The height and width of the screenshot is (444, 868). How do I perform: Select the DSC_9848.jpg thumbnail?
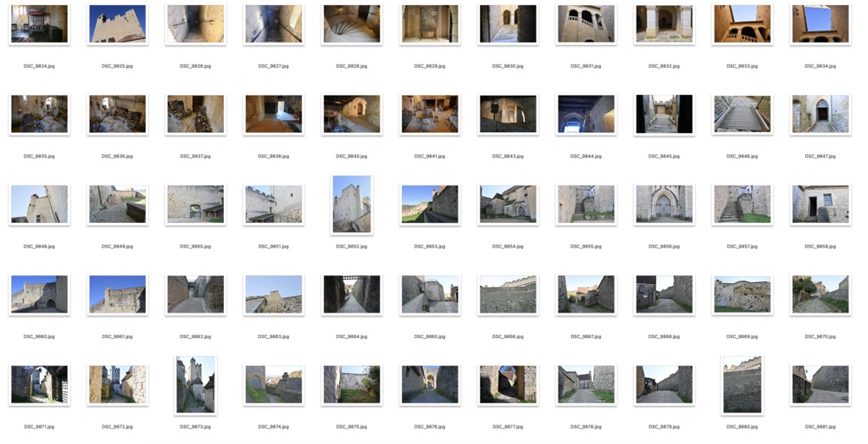coord(39,204)
